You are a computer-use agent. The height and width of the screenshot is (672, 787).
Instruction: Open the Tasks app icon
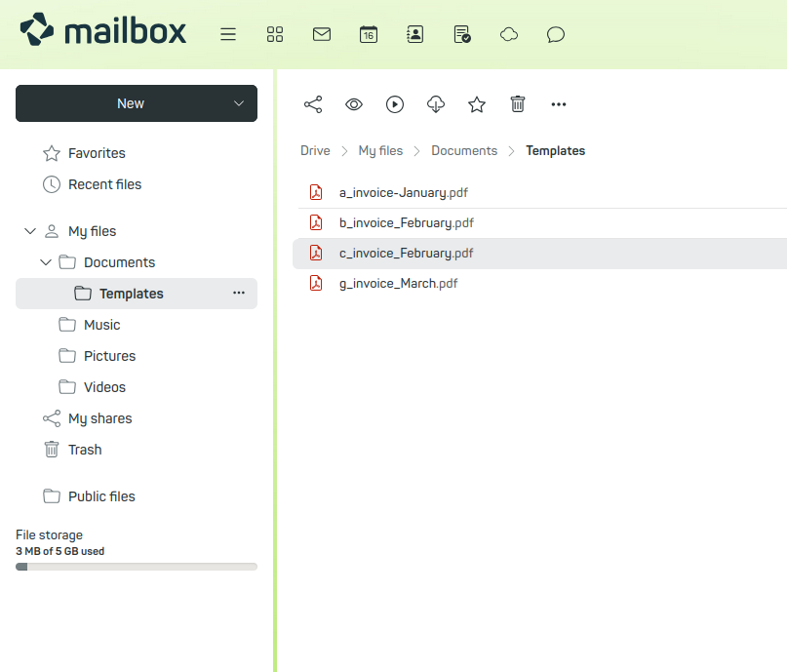tap(462, 34)
